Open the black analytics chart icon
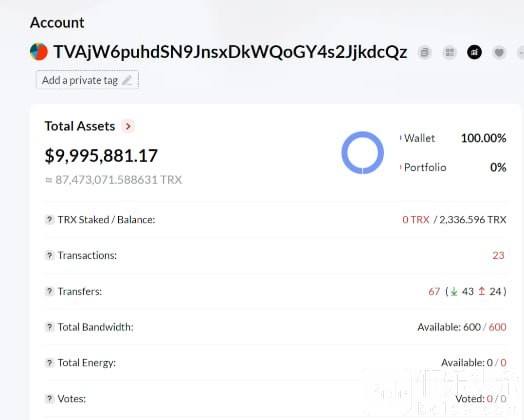Screen dimensions: 524x420 click(x=474, y=52)
